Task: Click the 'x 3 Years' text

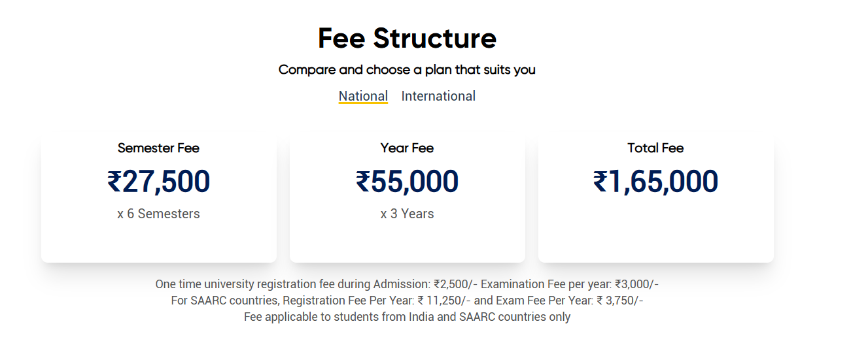Action: (407, 214)
